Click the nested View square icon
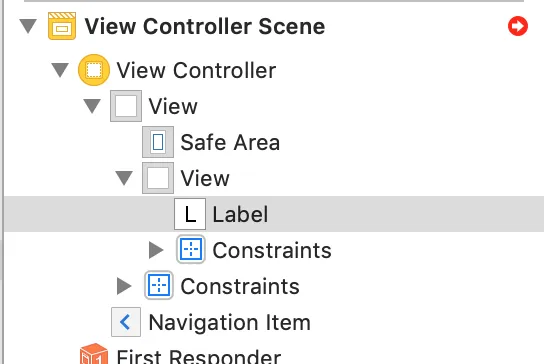The height and width of the screenshot is (364, 544). pyautogui.click(x=158, y=178)
